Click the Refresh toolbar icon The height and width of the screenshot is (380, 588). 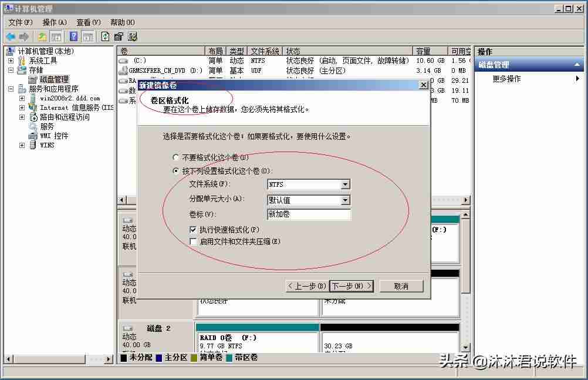point(106,36)
